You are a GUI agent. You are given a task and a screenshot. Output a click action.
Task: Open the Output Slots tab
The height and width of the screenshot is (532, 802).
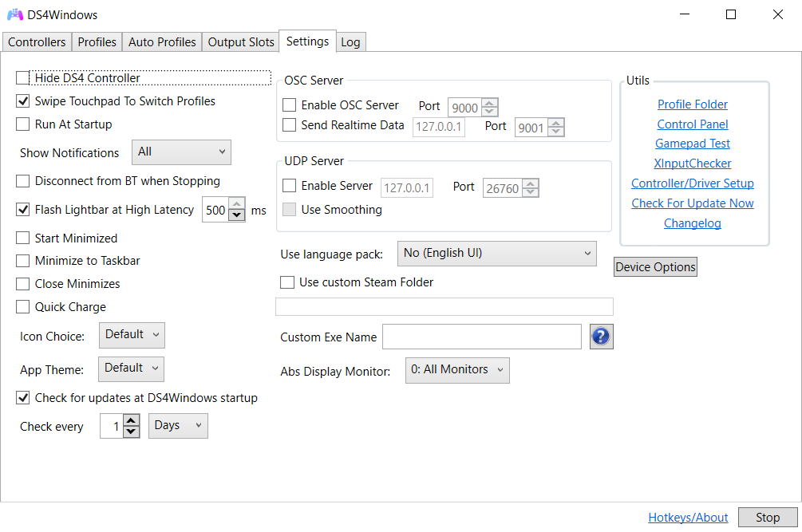tap(240, 42)
